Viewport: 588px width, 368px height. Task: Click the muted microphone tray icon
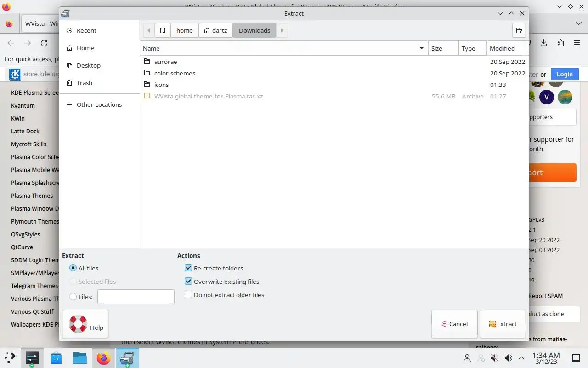coord(495,357)
